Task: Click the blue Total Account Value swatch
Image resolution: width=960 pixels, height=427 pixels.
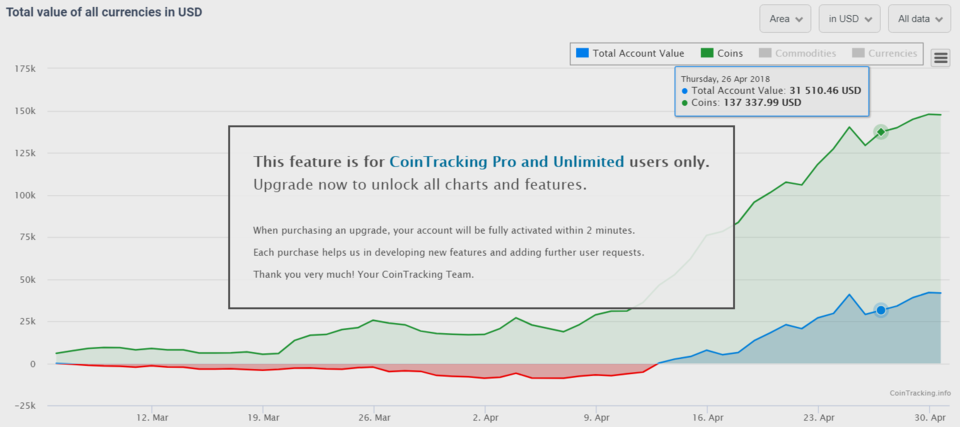Action: [582, 53]
